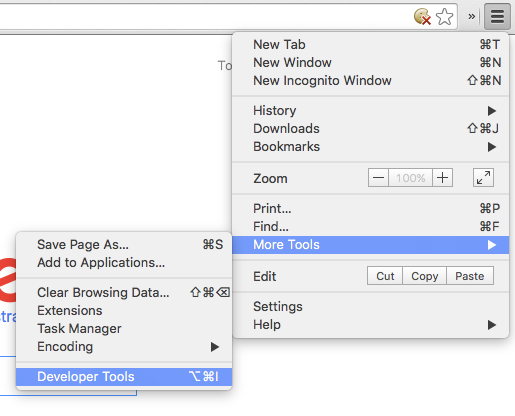Image resolution: width=515 pixels, height=416 pixels.
Task: Click the Paste button in Edit row
Action: (470, 276)
